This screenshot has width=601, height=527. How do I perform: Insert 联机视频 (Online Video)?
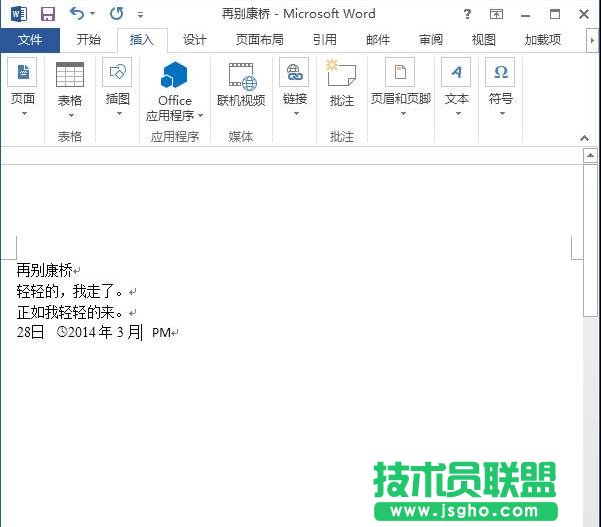[x=241, y=85]
